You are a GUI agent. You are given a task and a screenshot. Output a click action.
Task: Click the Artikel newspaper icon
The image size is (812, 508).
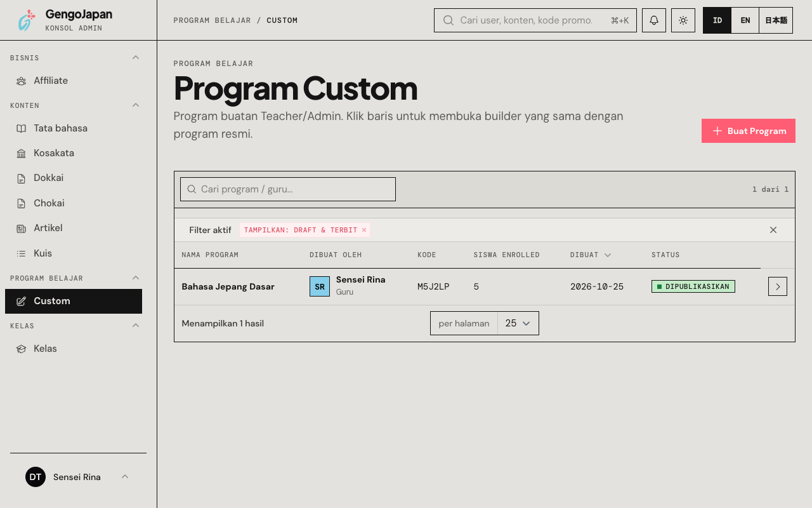[x=22, y=228]
